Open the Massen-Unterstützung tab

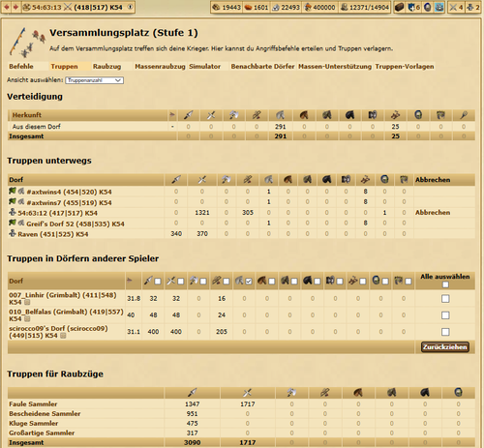tap(335, 67)
